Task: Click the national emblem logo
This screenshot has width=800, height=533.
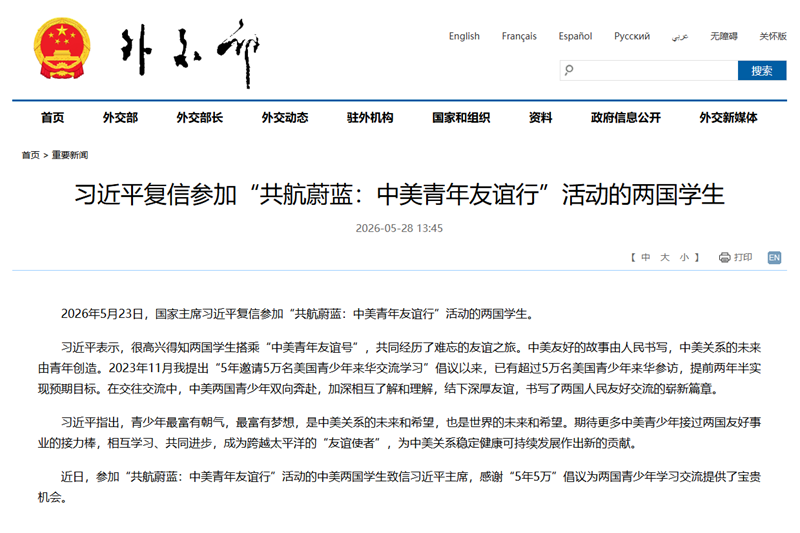Action: coord(62,48)
